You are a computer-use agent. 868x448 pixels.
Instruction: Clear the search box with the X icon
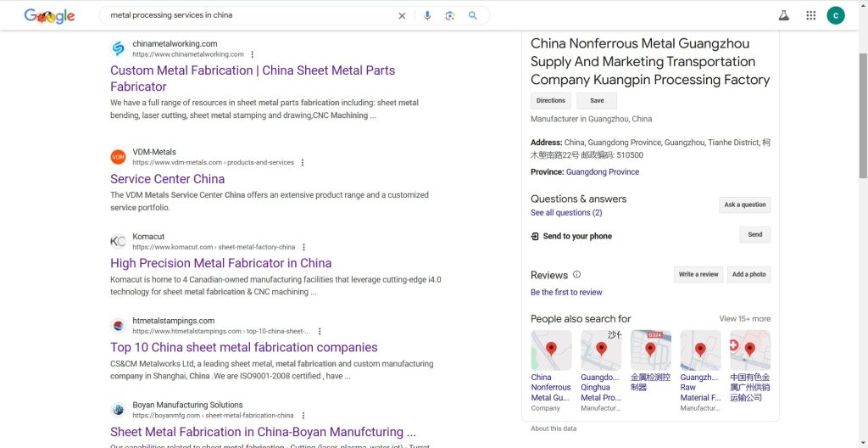click(402, 15)
